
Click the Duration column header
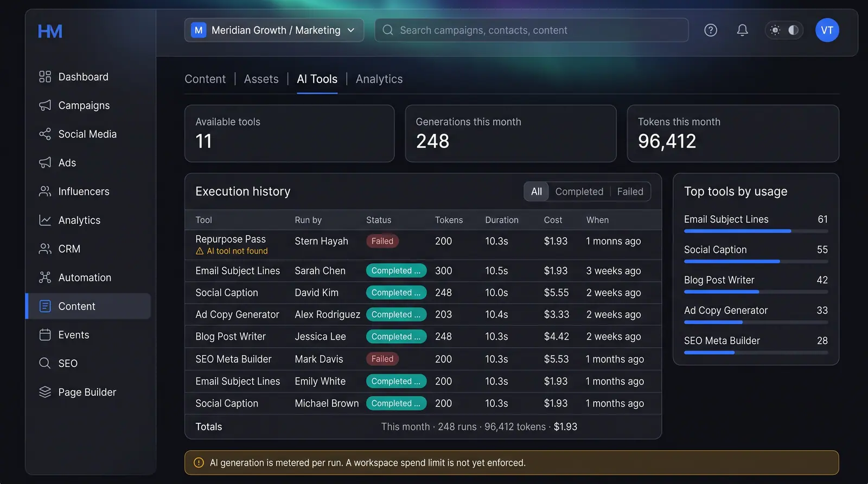502,220
